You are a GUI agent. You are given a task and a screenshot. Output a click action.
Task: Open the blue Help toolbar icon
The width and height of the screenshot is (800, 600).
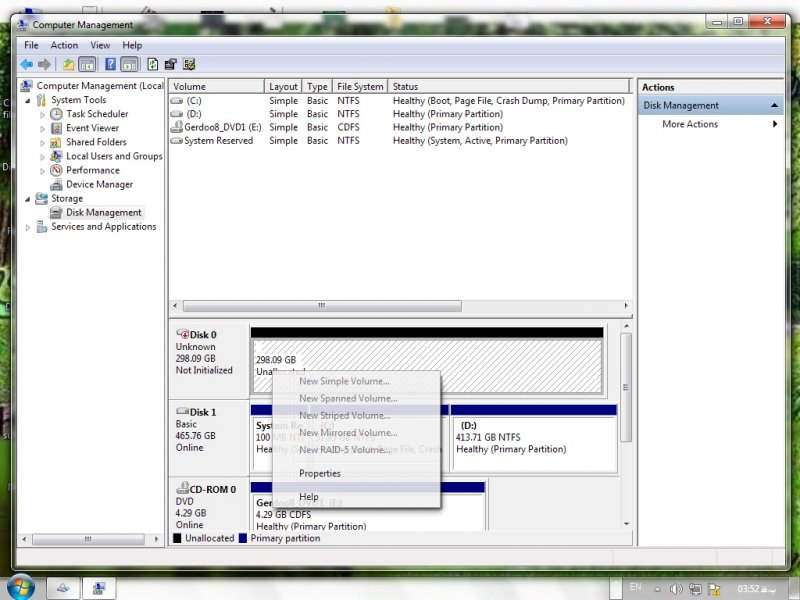110,64
